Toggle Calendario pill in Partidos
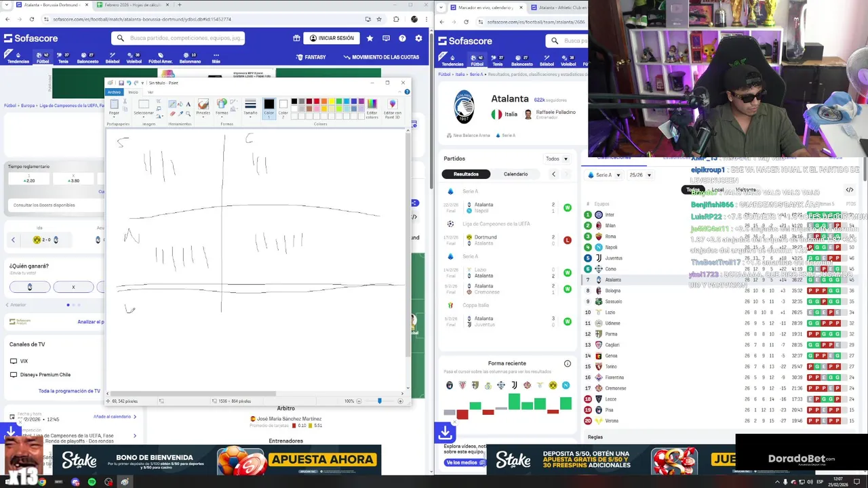This screenshot has height=488, width=868. coord(515,174)
